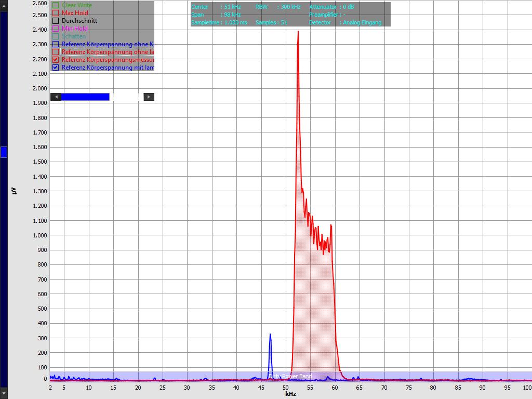Toggle the Schatten trace checkbox
The height and width of the screenshot is (399, 532).
[x=56, y=36]
